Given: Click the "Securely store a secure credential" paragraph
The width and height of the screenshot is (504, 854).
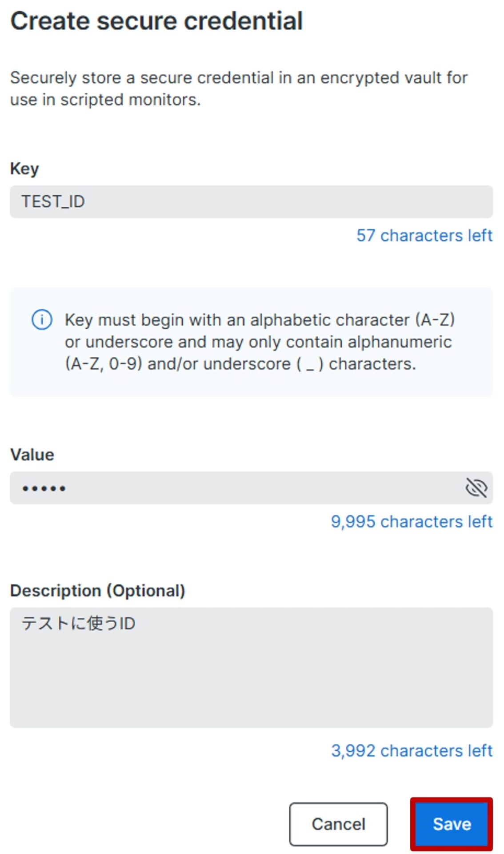Looking at the screenshot, I should coord(238,89).
